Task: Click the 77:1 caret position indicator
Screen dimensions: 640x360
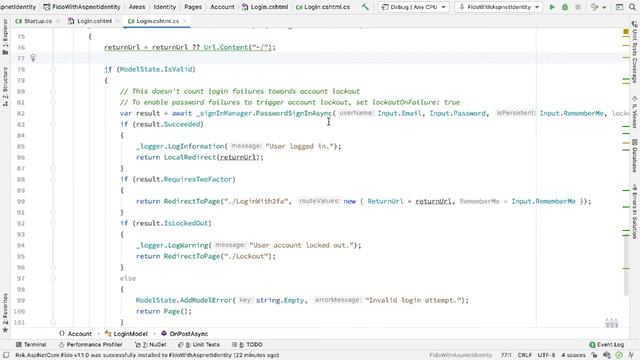Action: point(506,355)
